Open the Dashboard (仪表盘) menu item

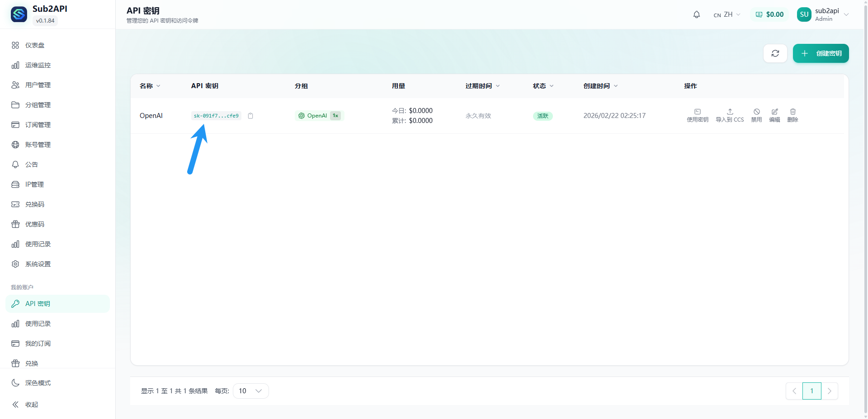35,45
